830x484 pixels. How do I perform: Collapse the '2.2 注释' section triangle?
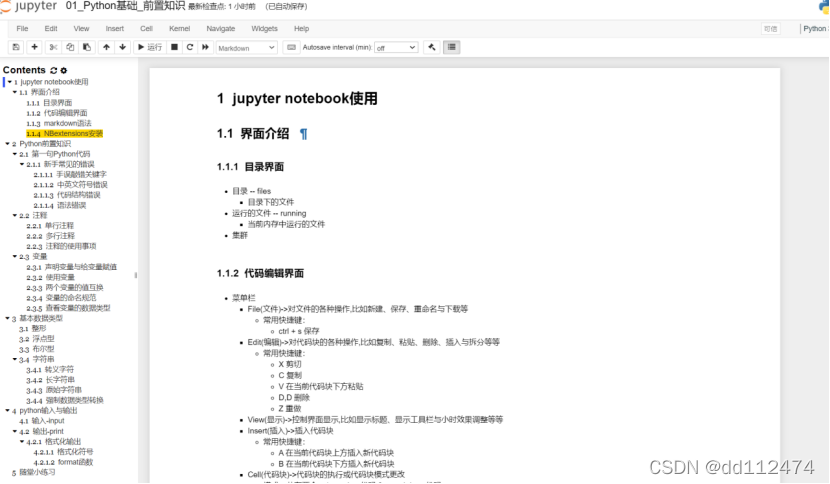pos(15,216)
